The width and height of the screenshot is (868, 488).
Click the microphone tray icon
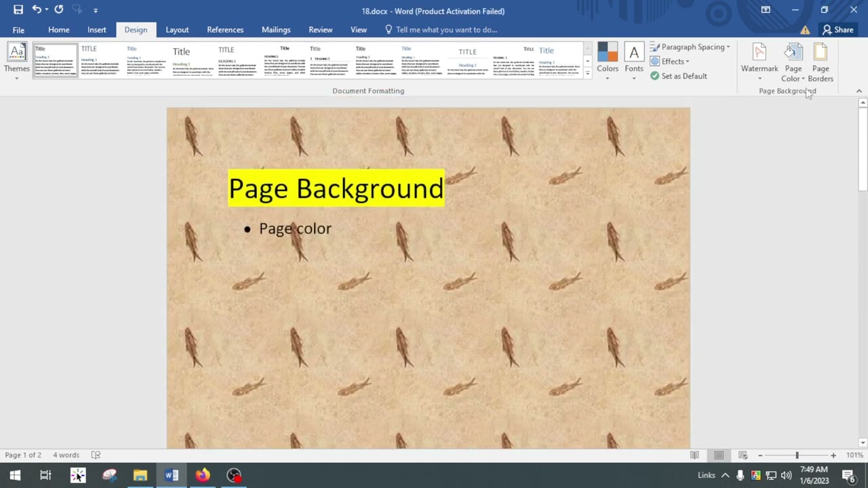(741, 475)
